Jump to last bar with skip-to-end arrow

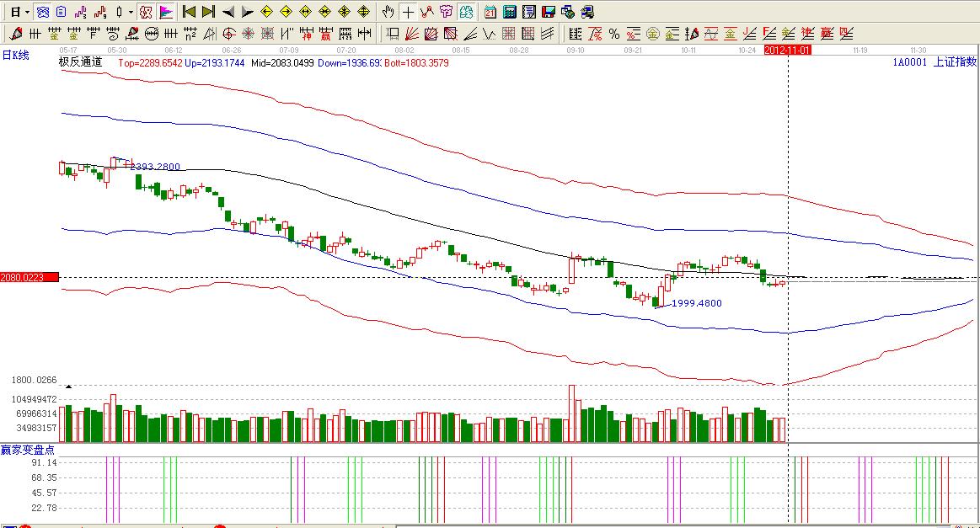(x=208, y=12)
